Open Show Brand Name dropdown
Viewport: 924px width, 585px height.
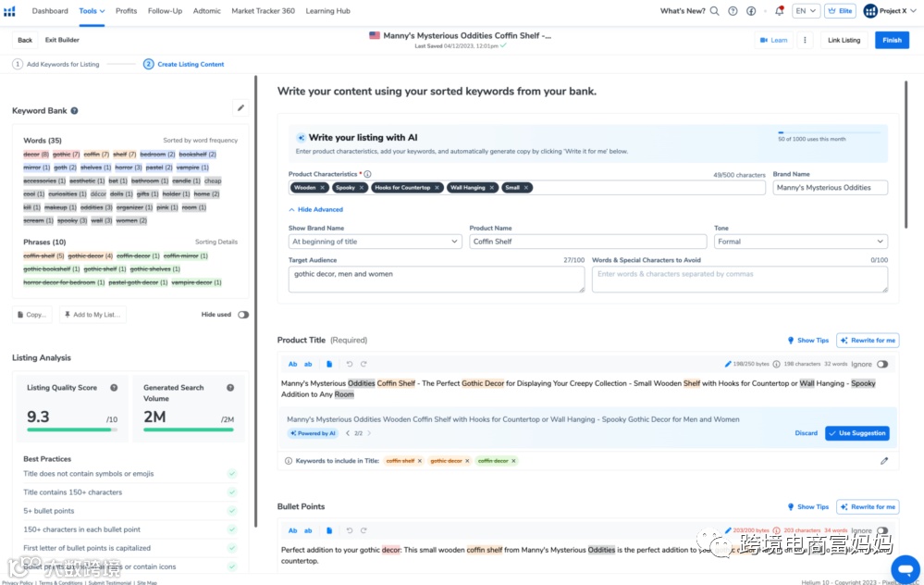(x=375, y=242)
